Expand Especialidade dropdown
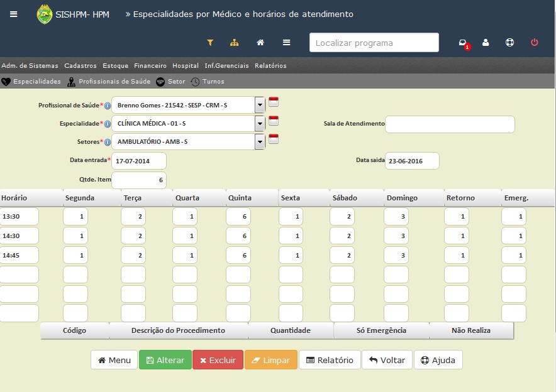This screenshot has width=556, height=392. (260, 124)
